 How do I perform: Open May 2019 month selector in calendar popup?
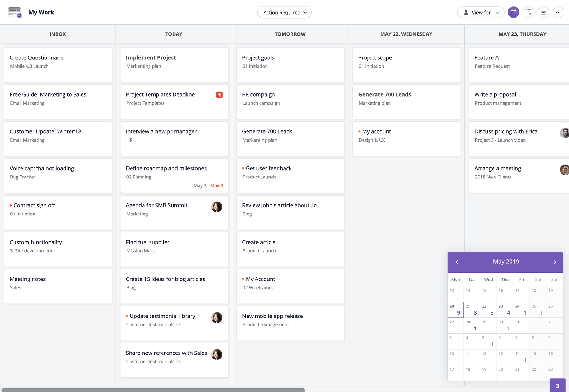tap(505, 262)
